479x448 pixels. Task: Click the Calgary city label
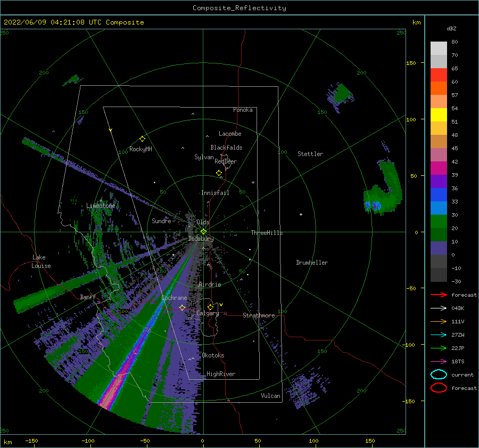point(208,313)
